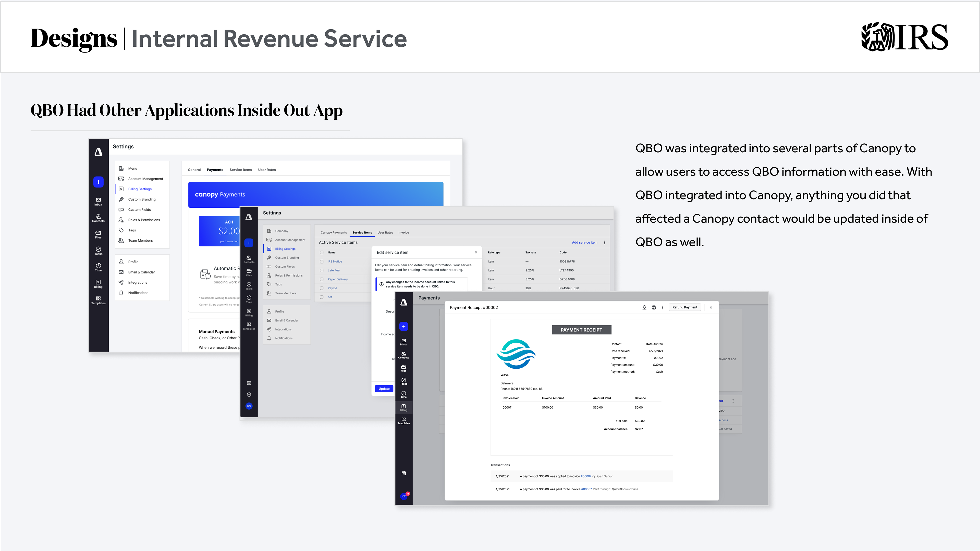Click the download icon on Payment Receipt header
The width and height of the screenshot is (980, 551).
[644, 307]
